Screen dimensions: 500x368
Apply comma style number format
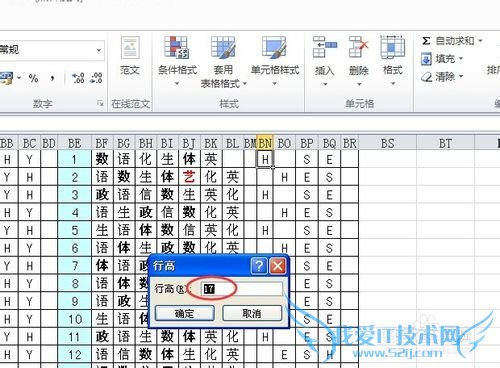[x=52, y=78]
